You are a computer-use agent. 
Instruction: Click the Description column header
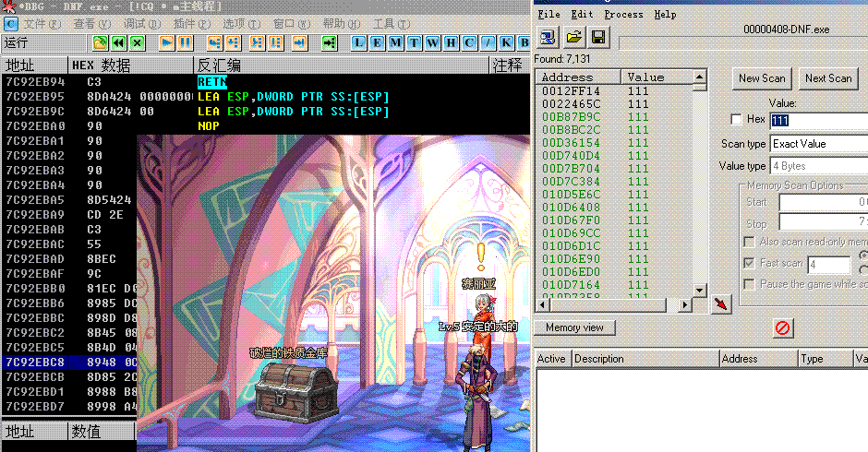[x=645, y=359]
